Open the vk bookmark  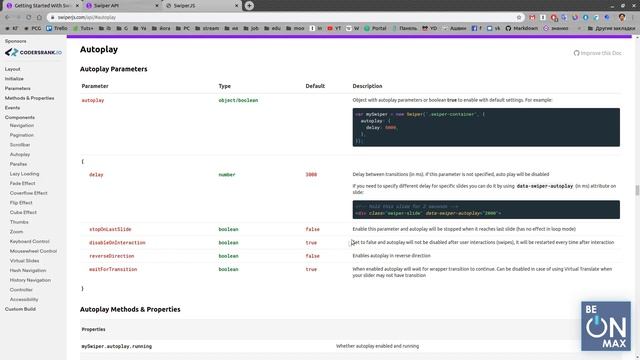[x=493, y=28]
